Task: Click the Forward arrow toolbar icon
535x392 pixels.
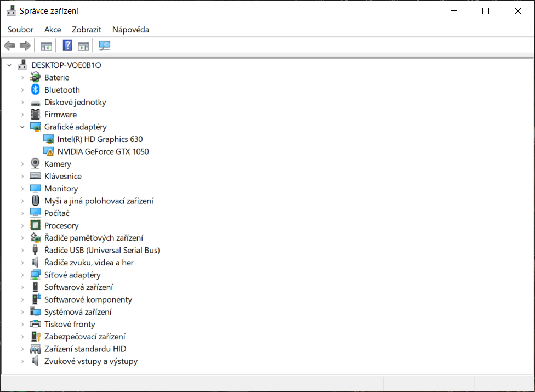Action: (25, 46)
